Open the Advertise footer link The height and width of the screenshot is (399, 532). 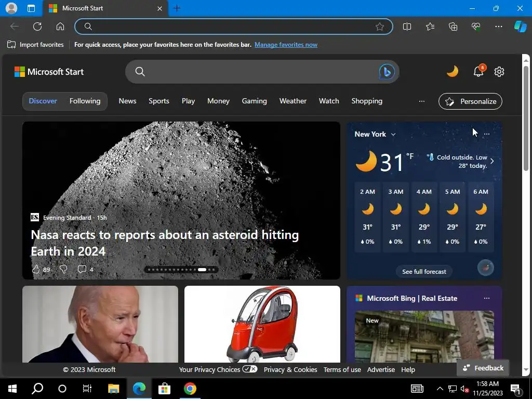coord(381,369)
